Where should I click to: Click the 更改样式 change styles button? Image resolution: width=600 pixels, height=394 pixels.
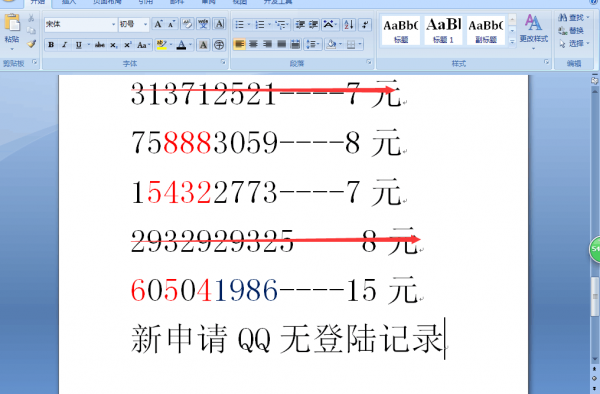pos(533,32)
